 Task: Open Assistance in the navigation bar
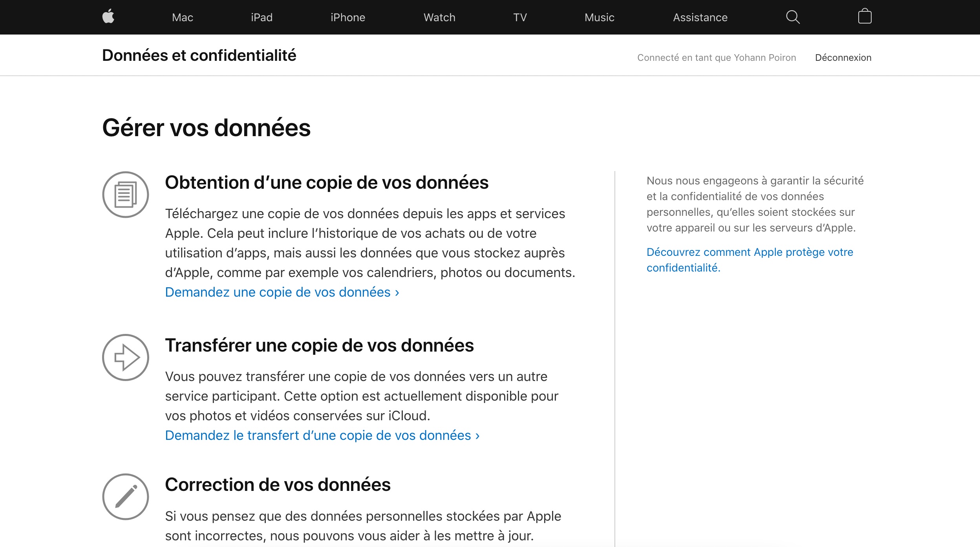(700, 17)
